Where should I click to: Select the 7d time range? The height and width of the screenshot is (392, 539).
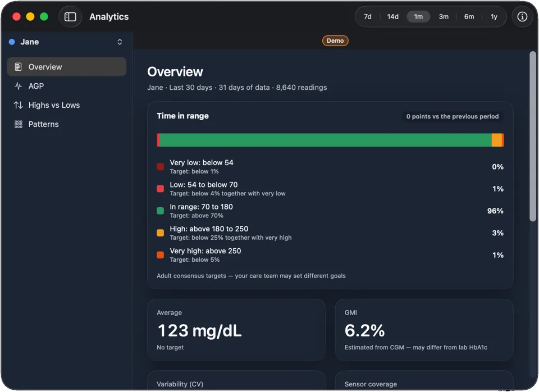tap(367, 16)
